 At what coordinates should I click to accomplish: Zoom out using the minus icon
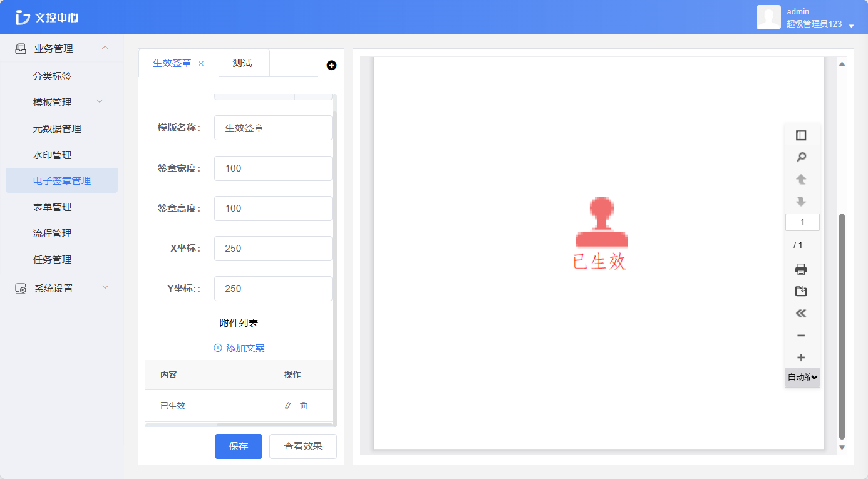[x=802, y=336]
